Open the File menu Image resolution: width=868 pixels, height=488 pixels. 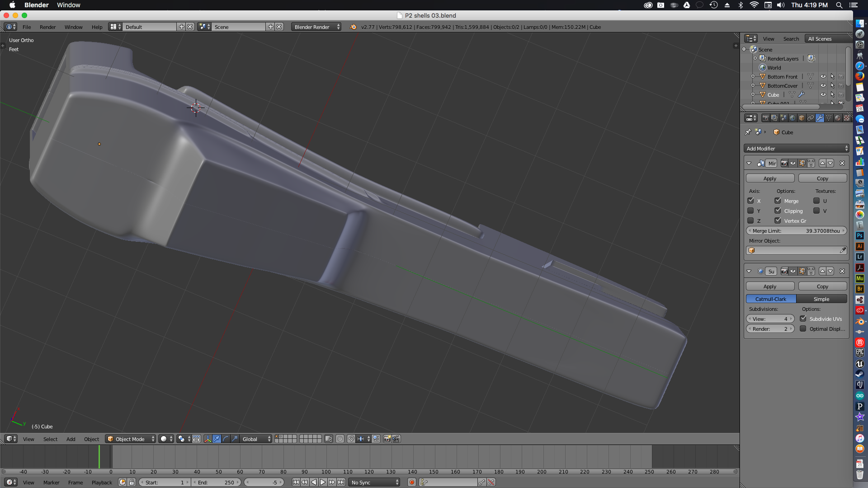coord(27,27)
